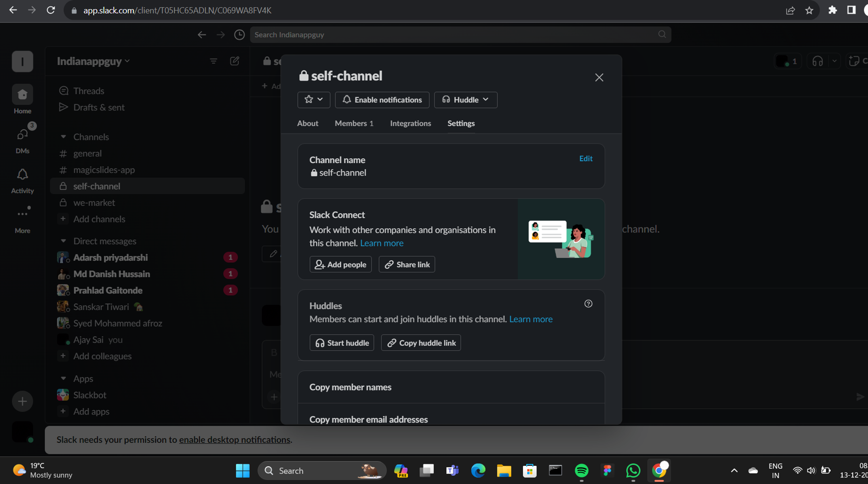The height and width of the screenshot is (484, 868).
Task: Open the general channel
Action: [x=147, y=153]
